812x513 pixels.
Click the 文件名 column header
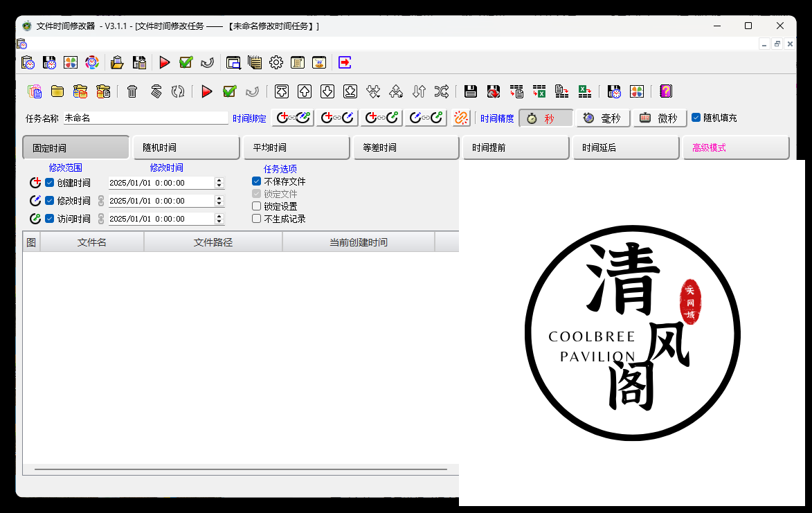[91, 242]
